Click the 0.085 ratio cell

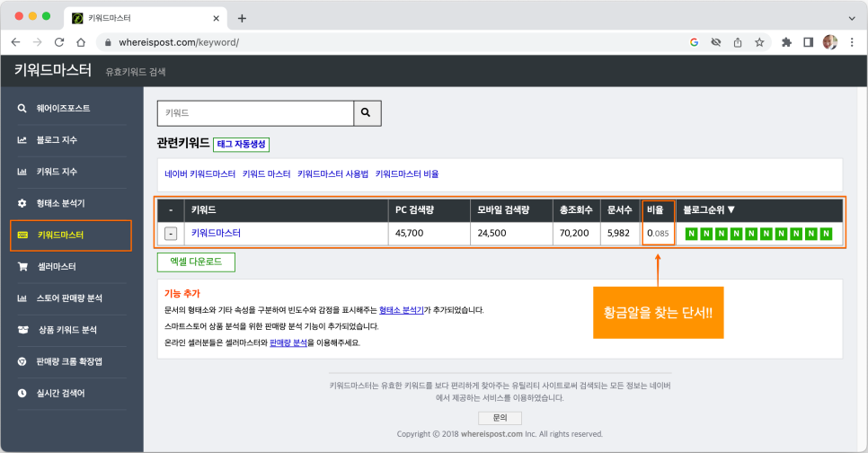click(658, 233)
